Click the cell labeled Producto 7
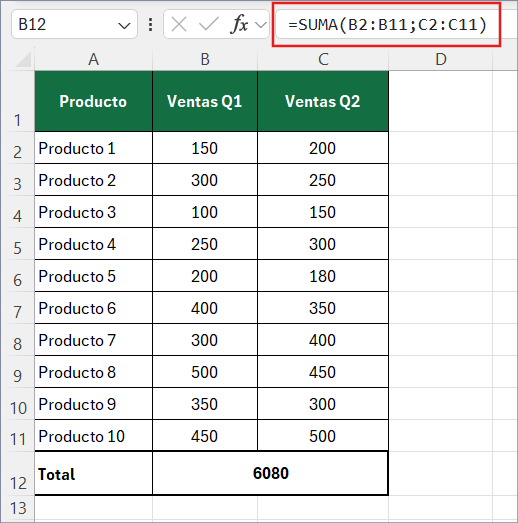The width and height of the screenshot is (518, 523). [93, 340]
